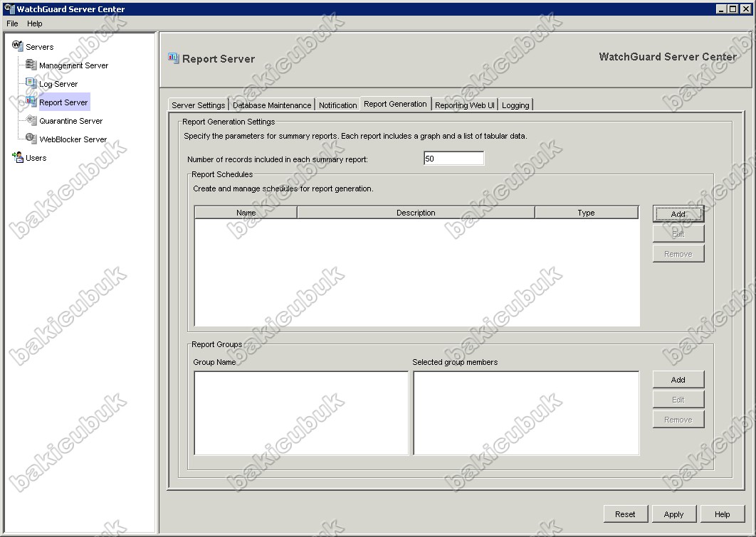Click the Quarantine Server icon in tree
This screenshot has height=537, width=756.
point(31,120)
